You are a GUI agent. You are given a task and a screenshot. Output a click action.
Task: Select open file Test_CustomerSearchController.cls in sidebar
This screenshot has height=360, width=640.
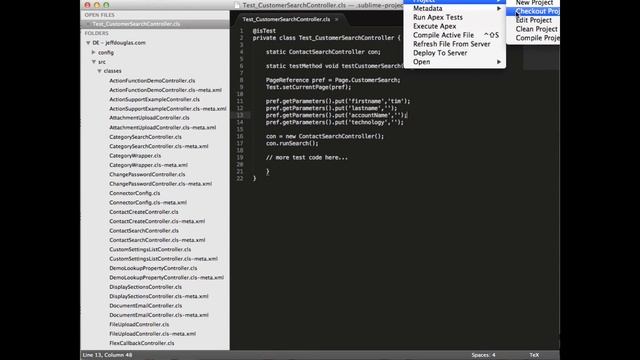pos(136,24)
